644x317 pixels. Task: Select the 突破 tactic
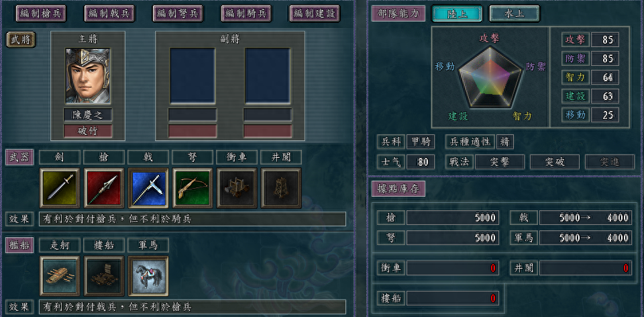point(555,162)
